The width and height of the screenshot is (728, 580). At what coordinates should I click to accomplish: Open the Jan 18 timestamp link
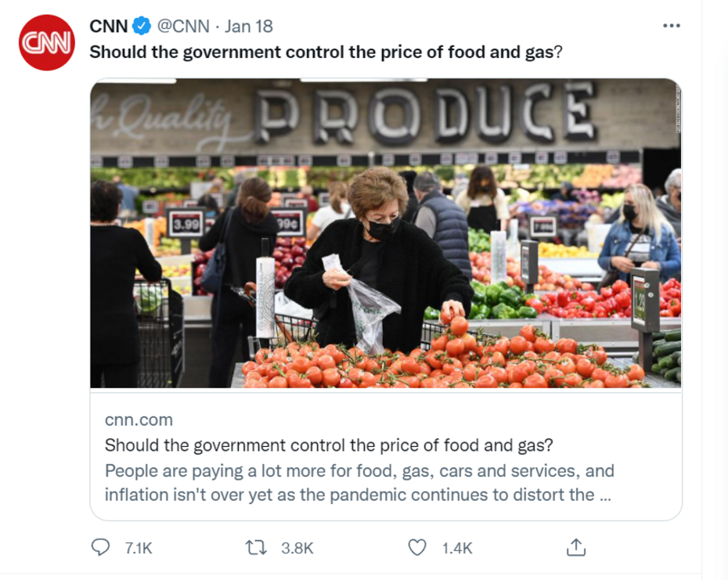click(248, 26)
